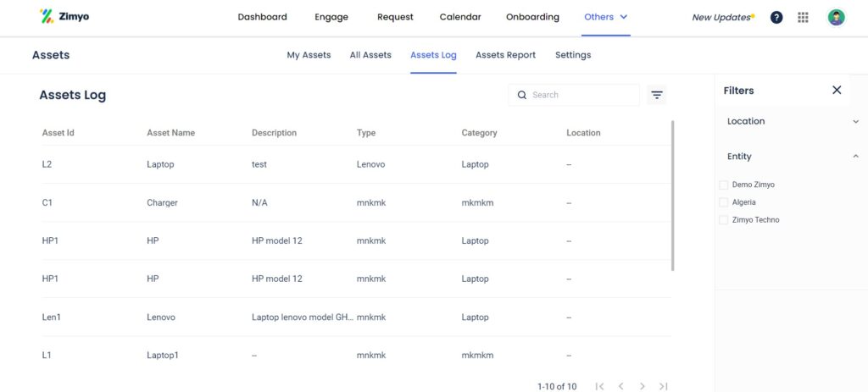868x392 pixels.
Task: Open the Assets Report tab
Action: pos(505,55)
